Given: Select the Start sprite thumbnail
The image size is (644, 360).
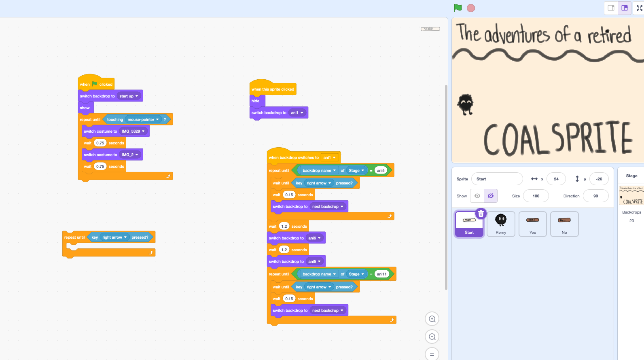Looking at the screenshot, I should 469,224.
